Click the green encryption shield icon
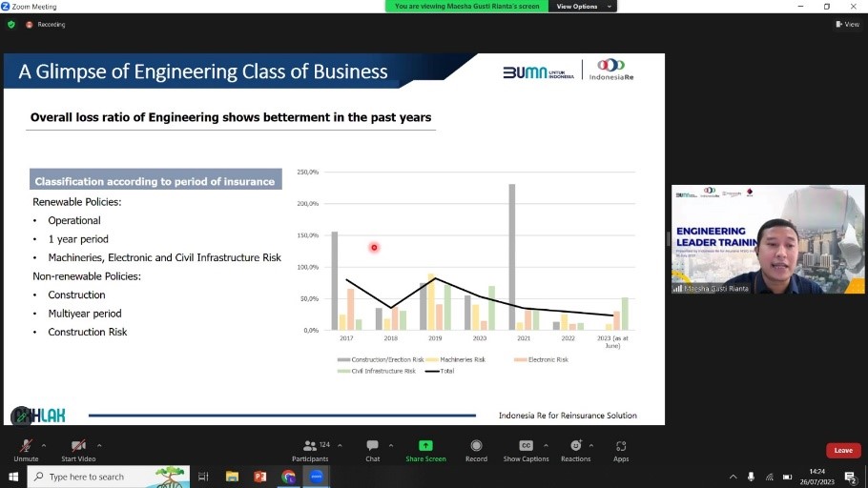Viewport: 868px width, 488px height. pos(11,25)
